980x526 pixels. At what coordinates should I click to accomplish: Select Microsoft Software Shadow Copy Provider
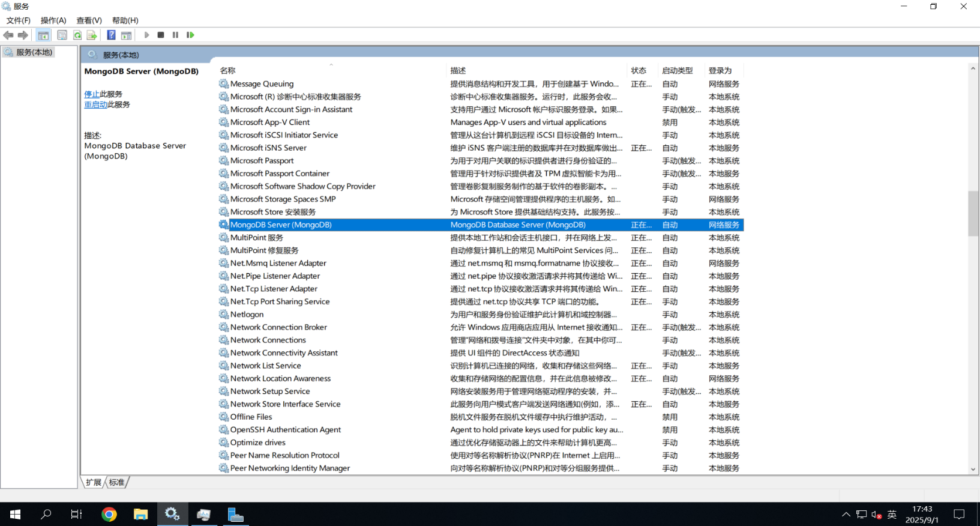(481, 186)
